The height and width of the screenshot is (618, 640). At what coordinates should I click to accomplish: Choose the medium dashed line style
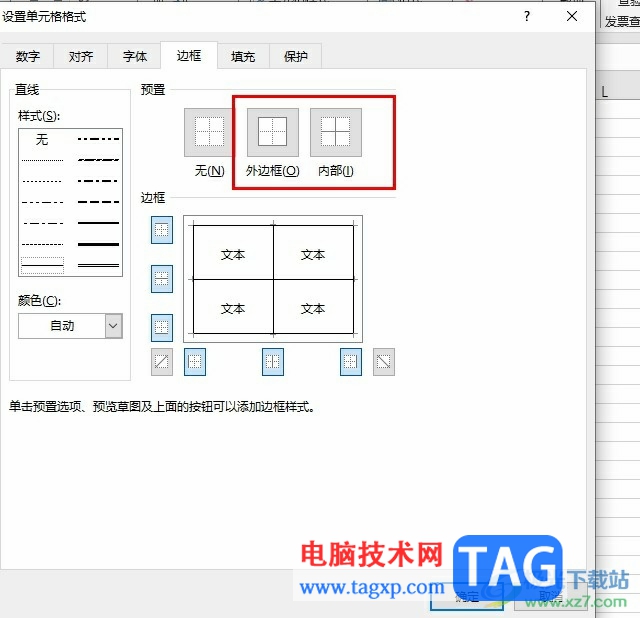click(98, 202)
